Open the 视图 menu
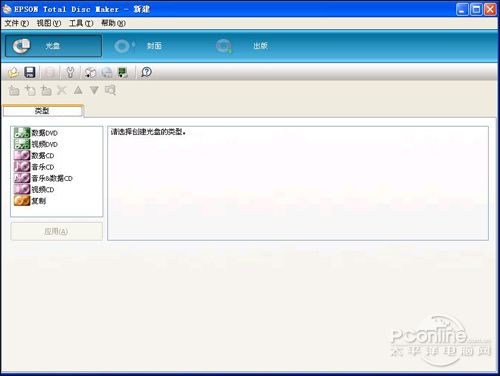 coord(49,23)
